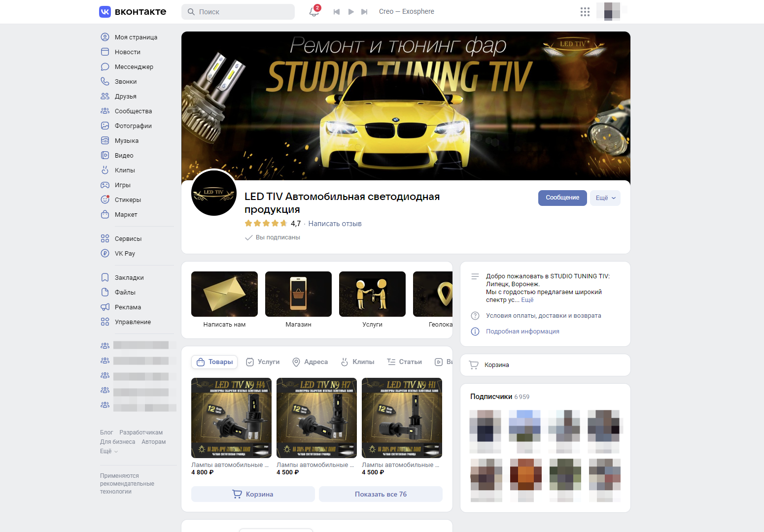Skip to next track in header player
Screen dimensions: 764x532
coord(364,12)
